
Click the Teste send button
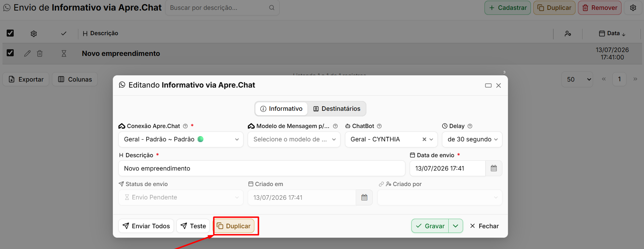[193, 226]
